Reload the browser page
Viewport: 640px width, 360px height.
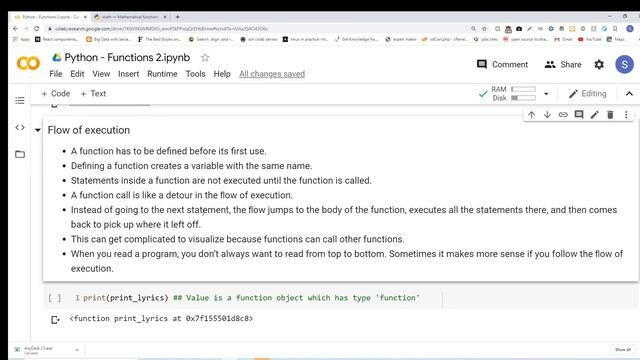point(37,29)
